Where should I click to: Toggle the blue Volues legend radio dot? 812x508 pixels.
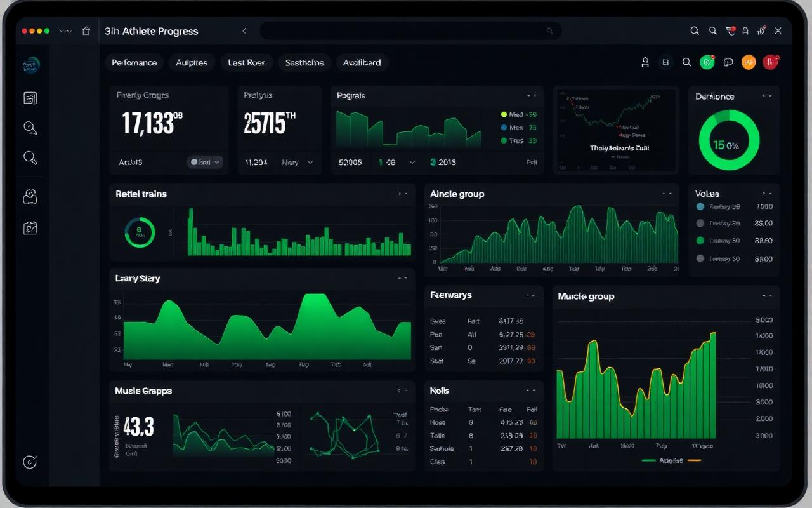700,206
